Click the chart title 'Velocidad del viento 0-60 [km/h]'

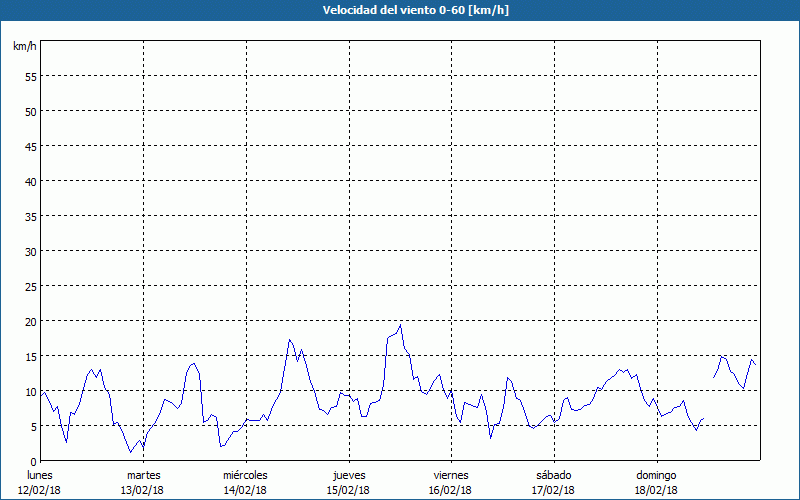pos(400,10)
